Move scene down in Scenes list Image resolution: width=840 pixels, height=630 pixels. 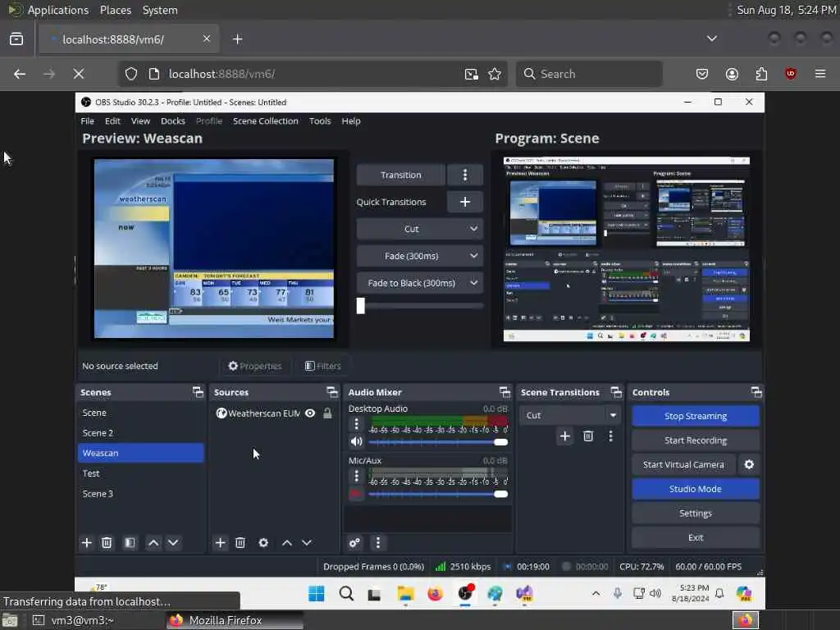tap(173, 543)
